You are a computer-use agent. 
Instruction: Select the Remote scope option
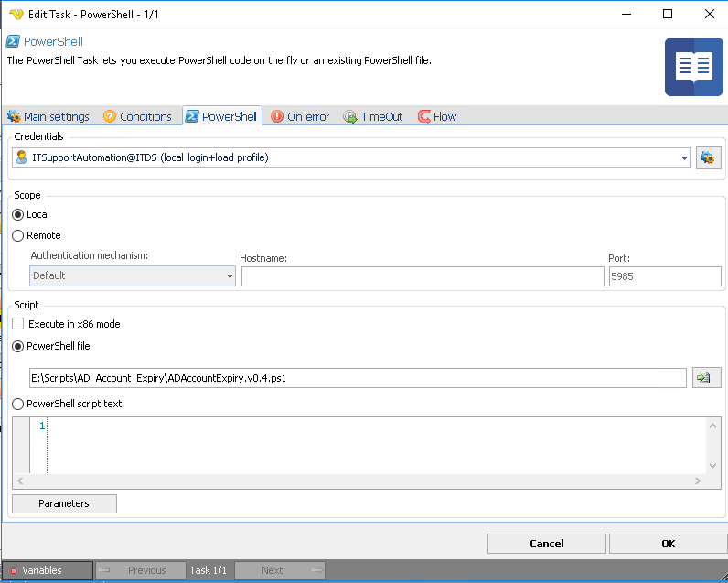pos(18,235)
